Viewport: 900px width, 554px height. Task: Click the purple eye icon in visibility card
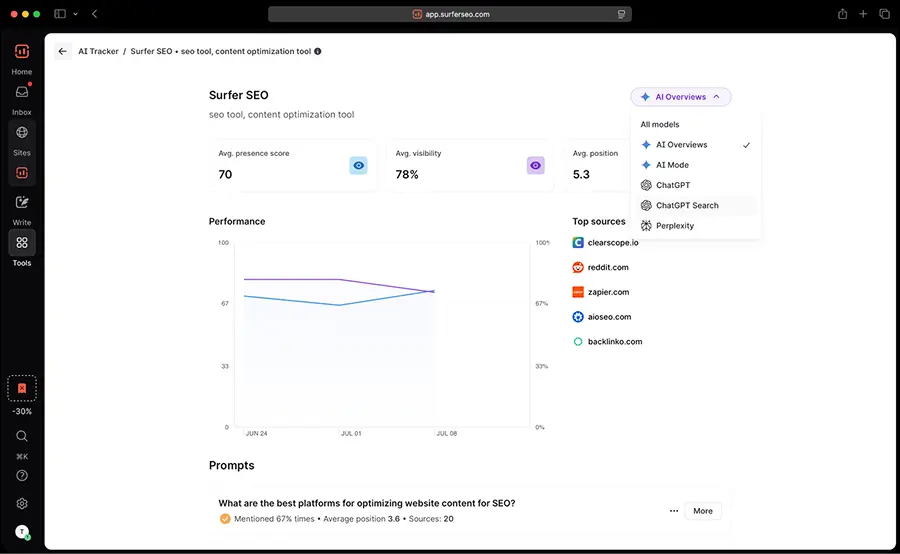tap(536, 165)
